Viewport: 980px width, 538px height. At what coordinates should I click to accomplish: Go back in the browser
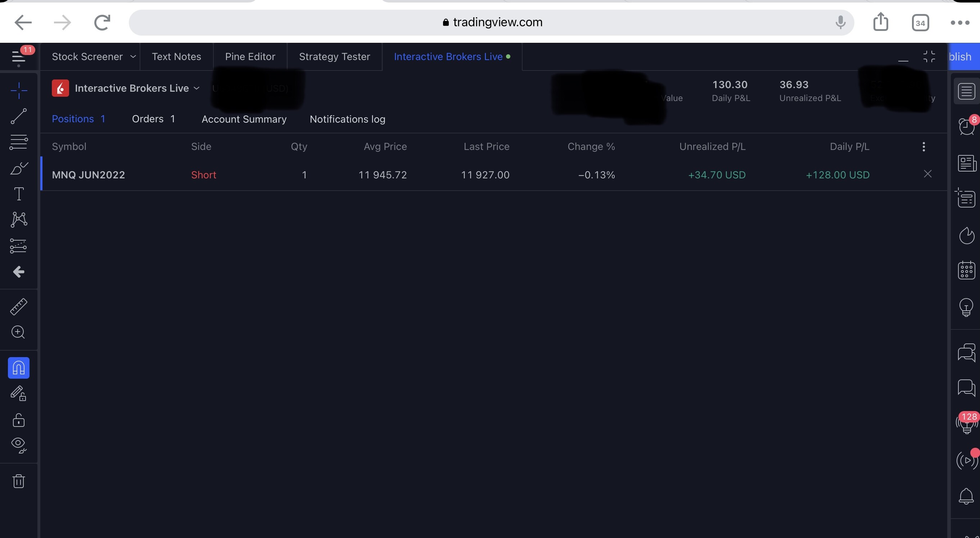(x=23, y=22)
